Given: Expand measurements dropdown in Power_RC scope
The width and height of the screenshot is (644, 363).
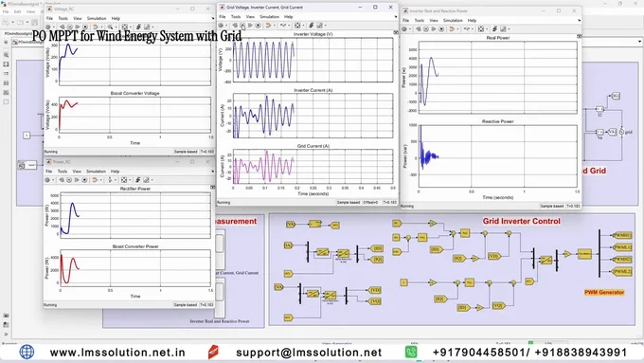Looking at the screenshot, I should point(152,180).
